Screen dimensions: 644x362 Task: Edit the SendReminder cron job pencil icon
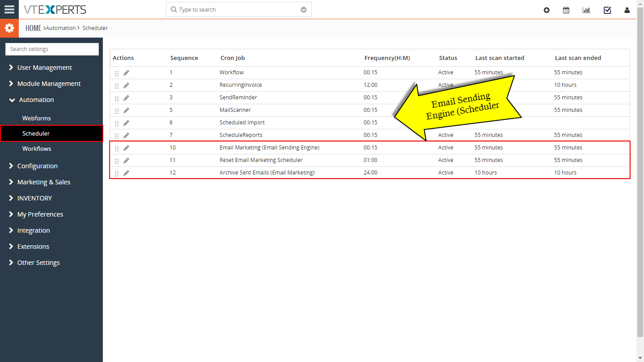[126, 98]
